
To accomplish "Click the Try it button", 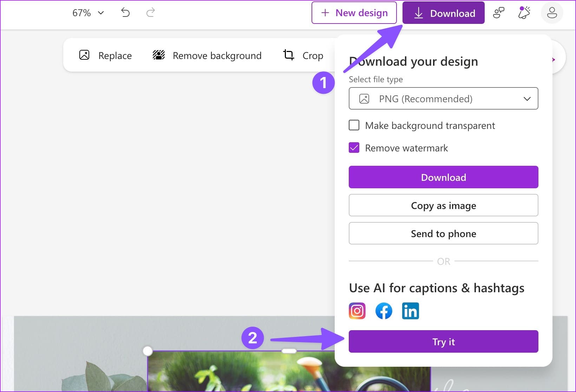I will click(x=443, y=342).
